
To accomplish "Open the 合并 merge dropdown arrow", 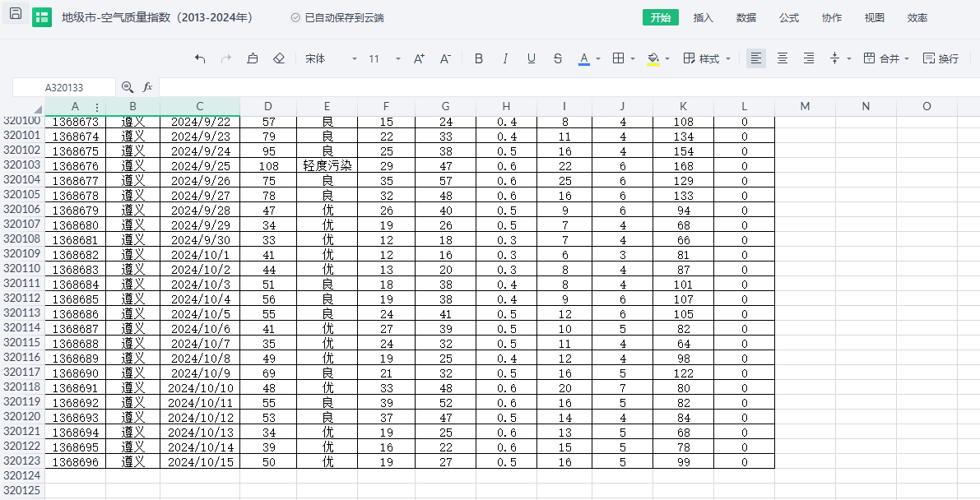I will point(908,58).
